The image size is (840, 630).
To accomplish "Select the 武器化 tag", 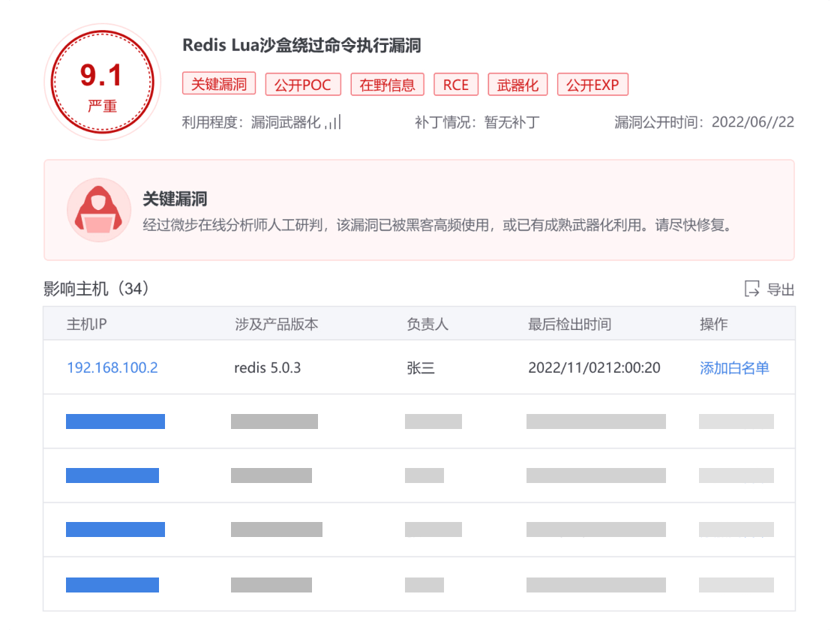I will 517,85.
